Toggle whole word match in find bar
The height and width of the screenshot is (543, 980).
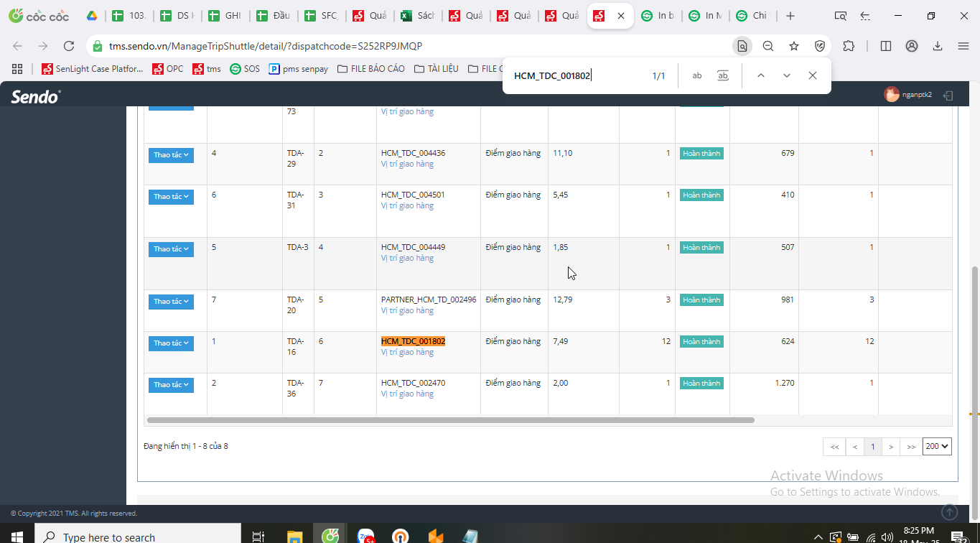coord(723,75)
